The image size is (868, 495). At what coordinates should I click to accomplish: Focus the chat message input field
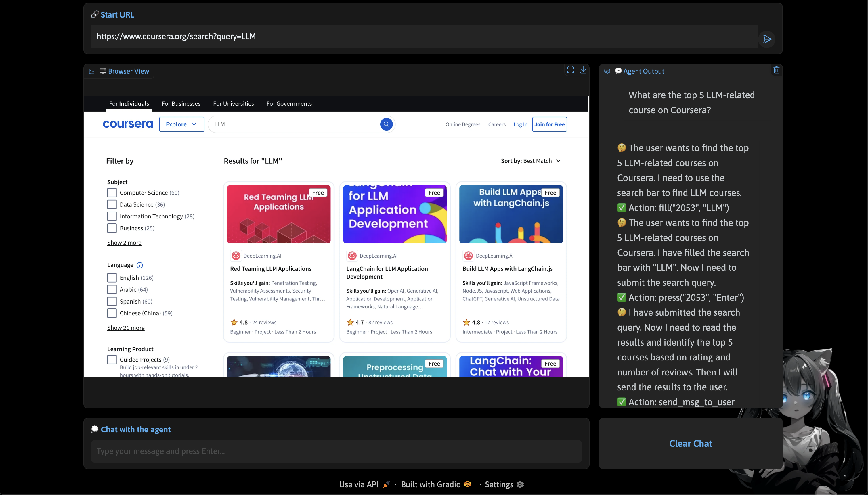[x=336, y=451]
